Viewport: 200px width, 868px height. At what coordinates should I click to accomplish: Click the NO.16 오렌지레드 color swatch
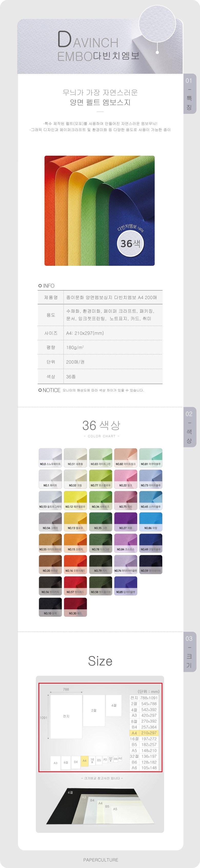tap(75, 564)
